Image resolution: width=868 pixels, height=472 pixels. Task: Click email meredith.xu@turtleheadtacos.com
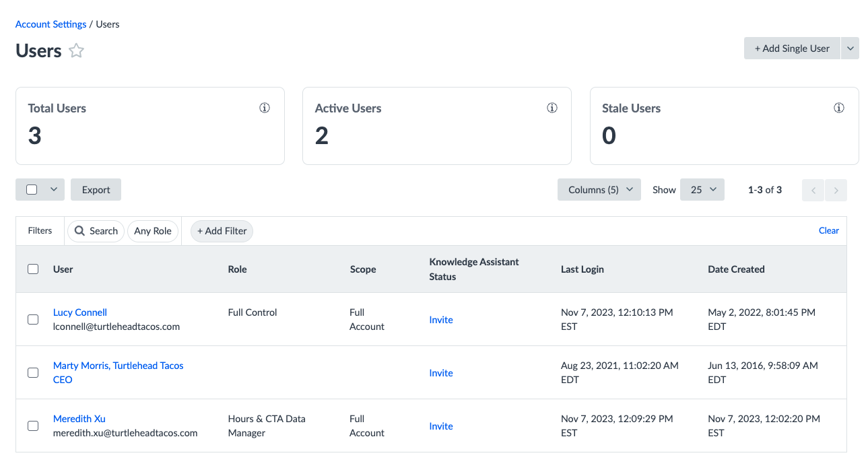(x=125, y=433)
